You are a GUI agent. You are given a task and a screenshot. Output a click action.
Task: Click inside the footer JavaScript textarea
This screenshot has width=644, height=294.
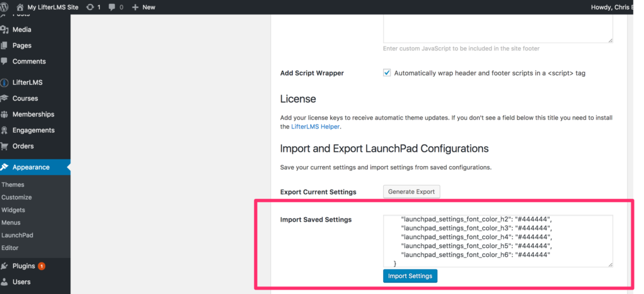[498, 28]
